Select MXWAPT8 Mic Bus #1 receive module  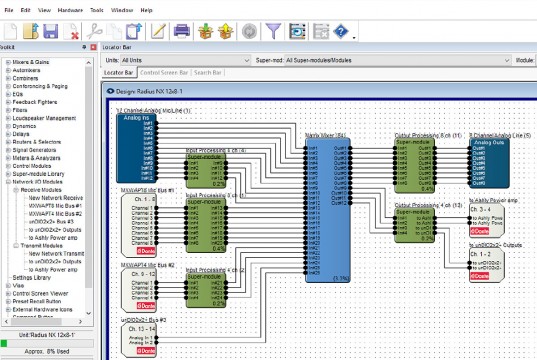click(55, 206)
